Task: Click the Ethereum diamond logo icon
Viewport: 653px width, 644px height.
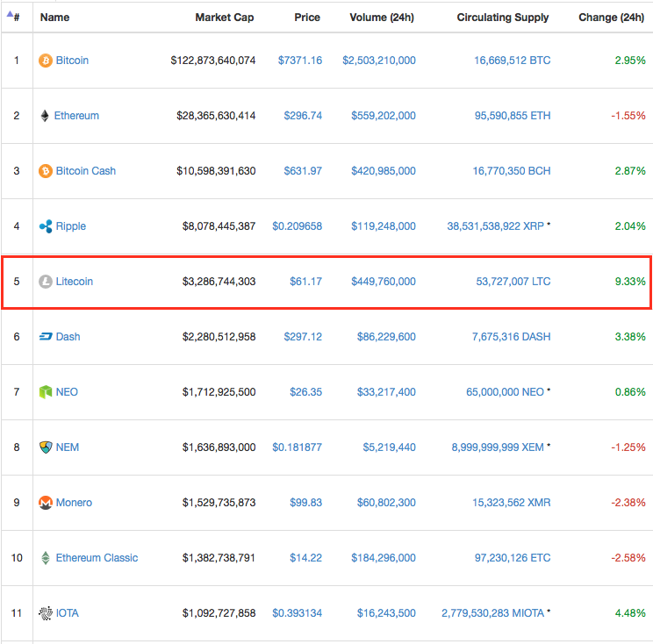Action: tap(45, 116)
